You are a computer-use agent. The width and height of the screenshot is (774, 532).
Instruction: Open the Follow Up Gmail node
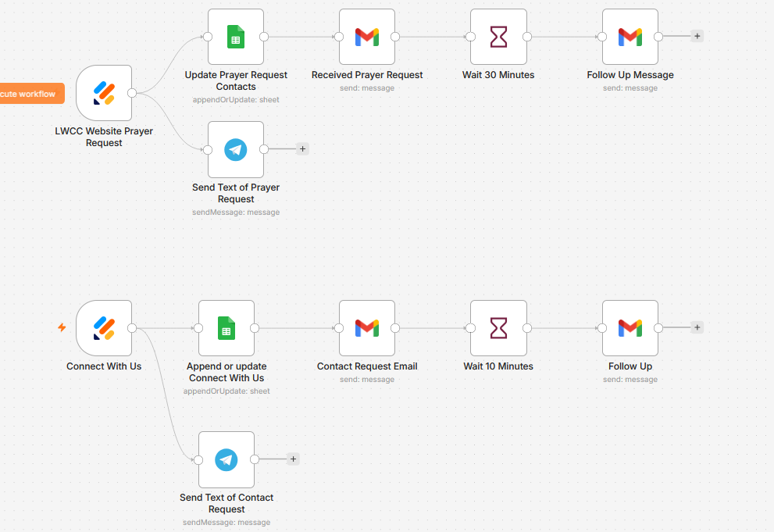coord(630,328)
